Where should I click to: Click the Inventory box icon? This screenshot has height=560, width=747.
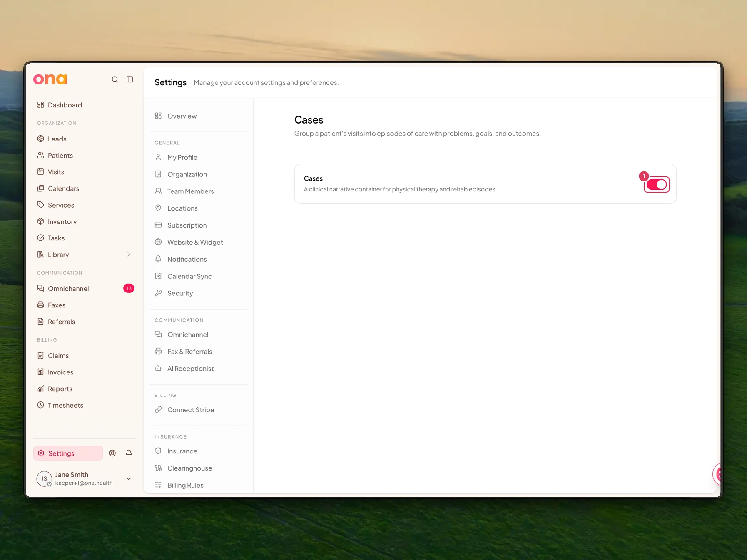pyautogui.click(x=40, y=221)
